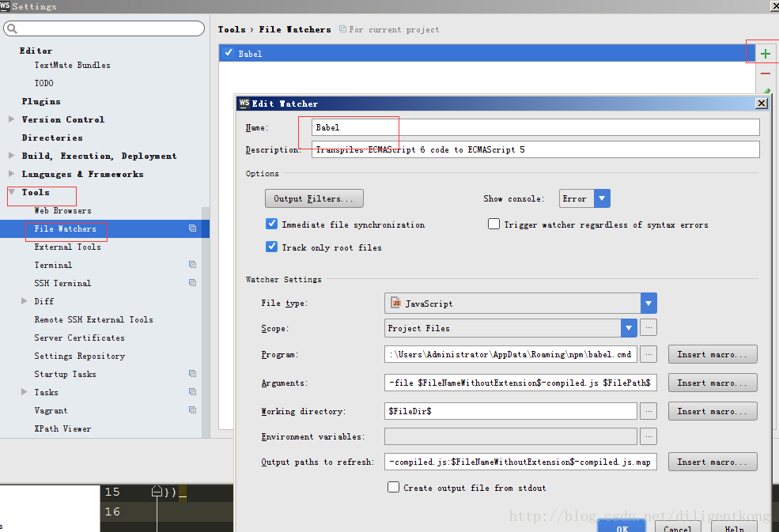Open the Scope dropdown
Screen dimensions: 779x532
click(629, 328)
